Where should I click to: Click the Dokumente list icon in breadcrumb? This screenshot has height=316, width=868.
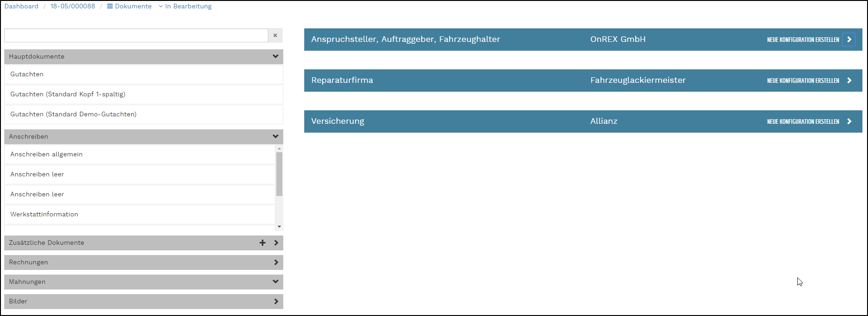110,7
